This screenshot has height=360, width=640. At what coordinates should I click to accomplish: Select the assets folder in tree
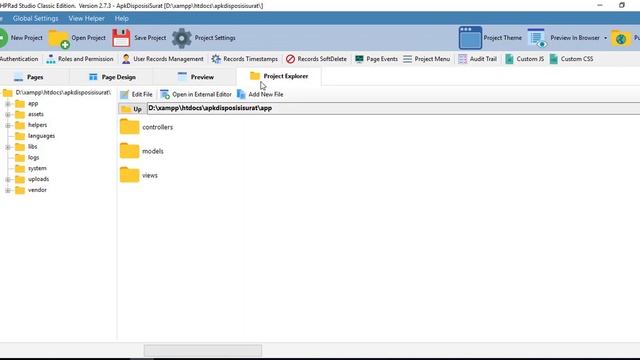click(30, 114)
